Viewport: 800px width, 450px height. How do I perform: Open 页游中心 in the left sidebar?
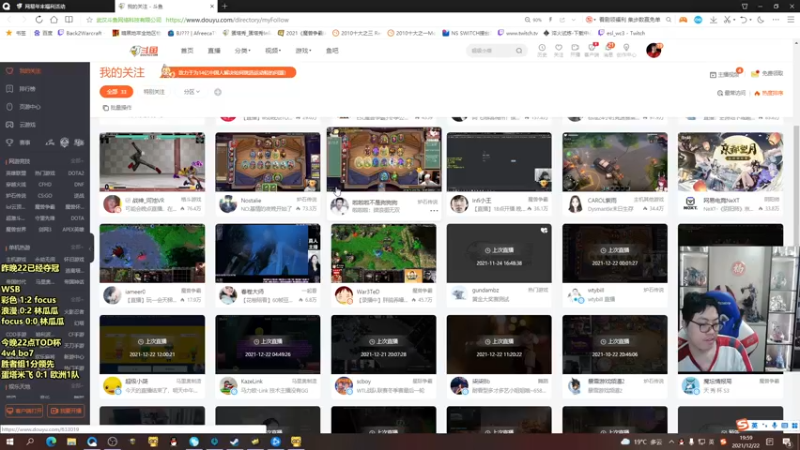(x=30, y=107)
